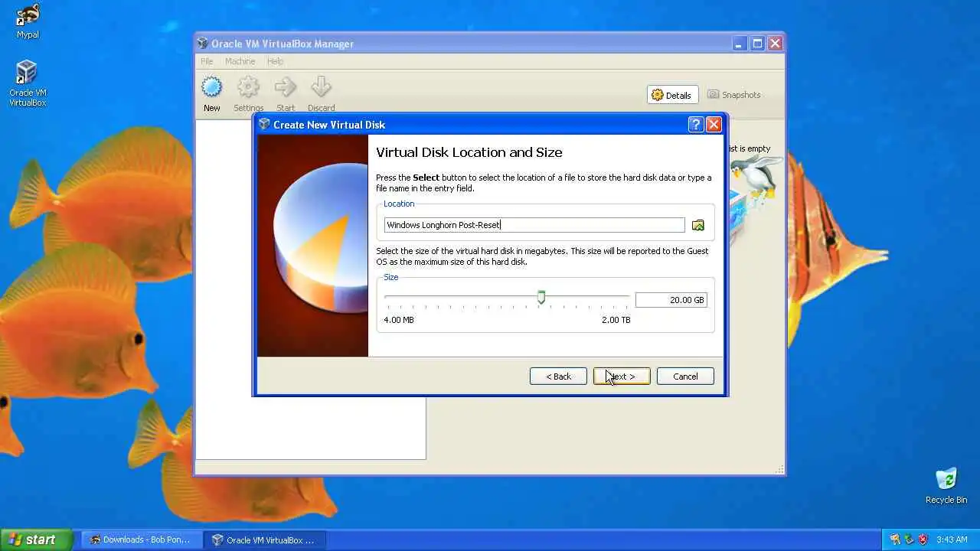Click the VirtualBox cube icon in dialog title bar
Viewport: 980px width, 551px height.
click(264, 124)
